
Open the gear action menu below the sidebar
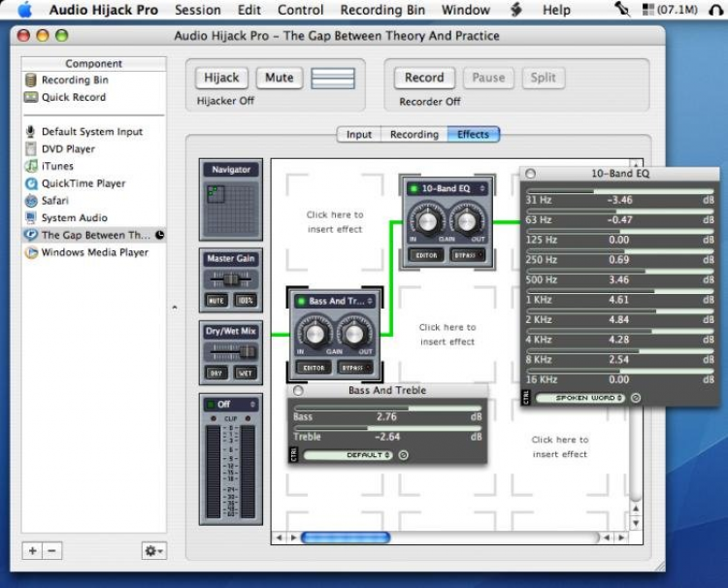[153, 550]
